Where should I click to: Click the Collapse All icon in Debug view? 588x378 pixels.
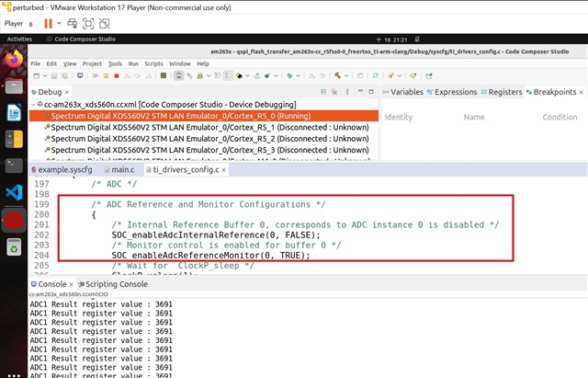tap(323, 92)
